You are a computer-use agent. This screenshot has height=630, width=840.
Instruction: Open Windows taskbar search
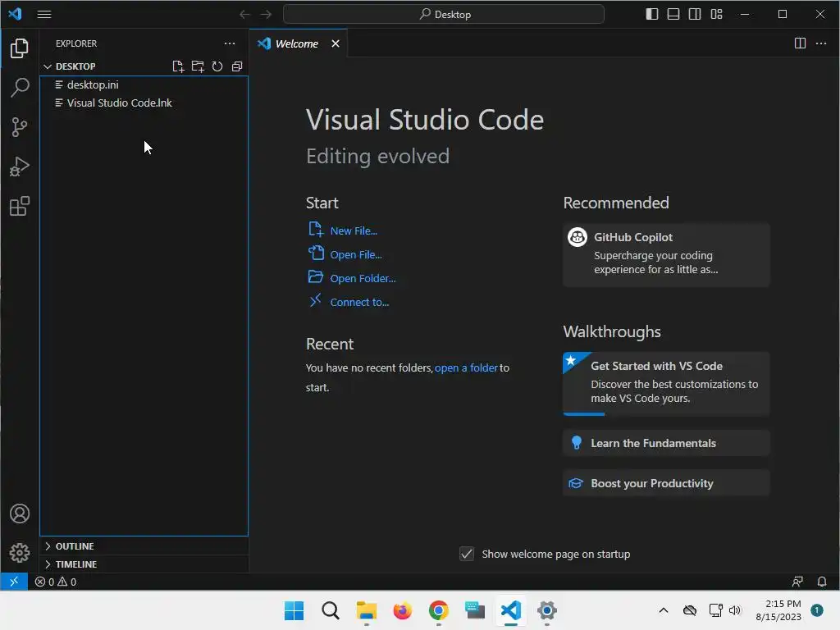click(330, 610)
